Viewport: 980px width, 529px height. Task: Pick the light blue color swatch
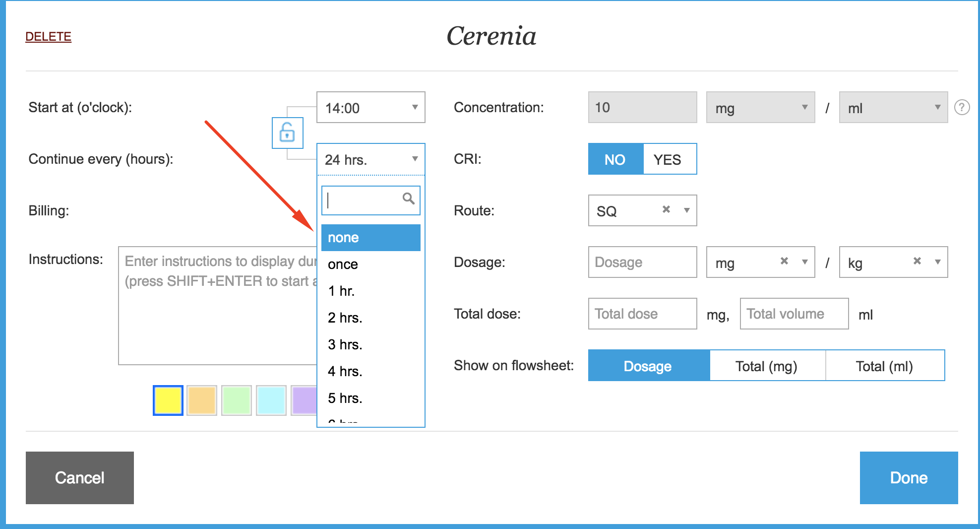[271, 400]
